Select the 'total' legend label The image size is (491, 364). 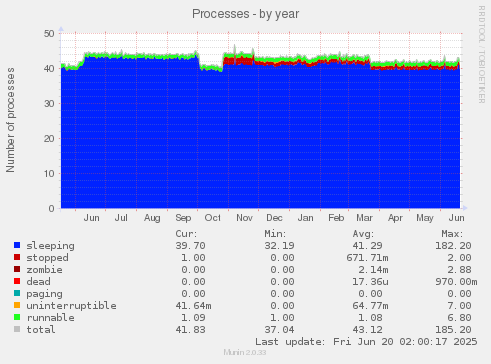(41, 330)
